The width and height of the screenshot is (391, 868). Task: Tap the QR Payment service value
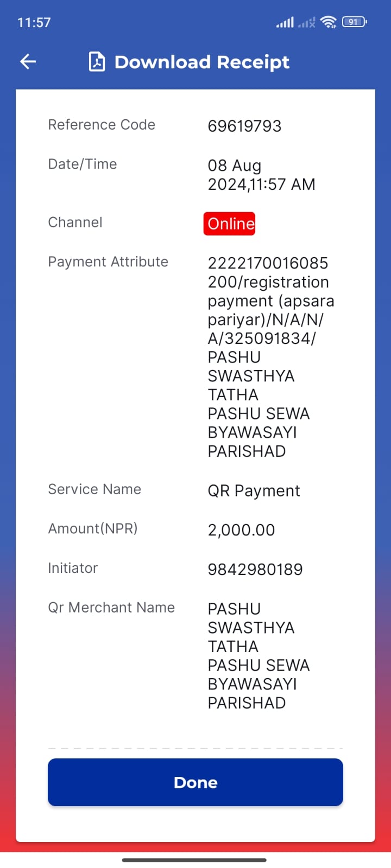pyautogui.click(x=254, y=491)
